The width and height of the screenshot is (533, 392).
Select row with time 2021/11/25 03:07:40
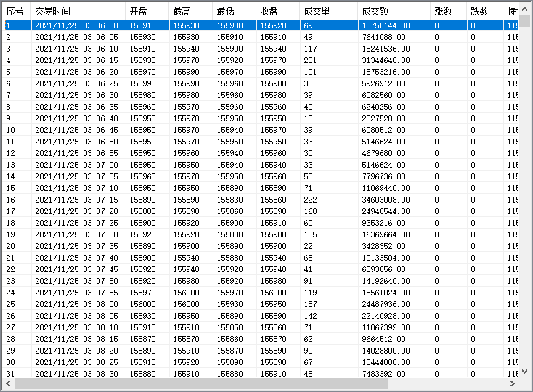(261, 258)
